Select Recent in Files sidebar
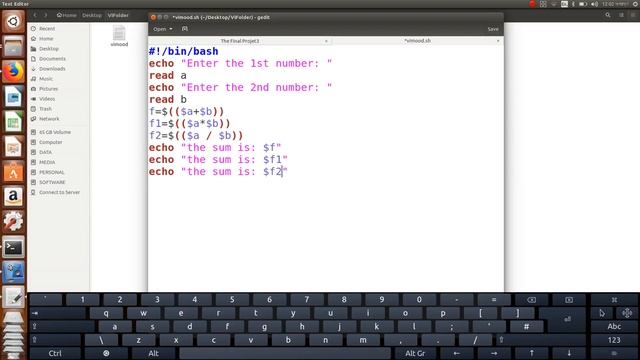Viewport: 640px width, 360px height. click(47, 29)
